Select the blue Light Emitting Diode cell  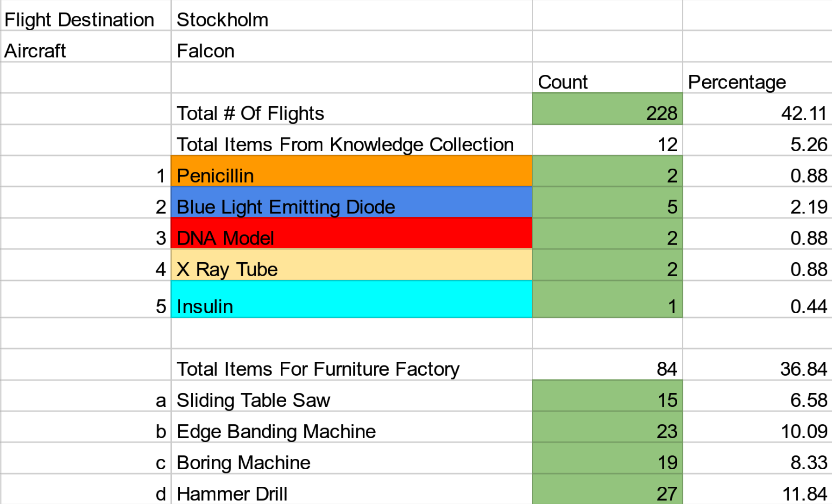click(x=351, y=207)
